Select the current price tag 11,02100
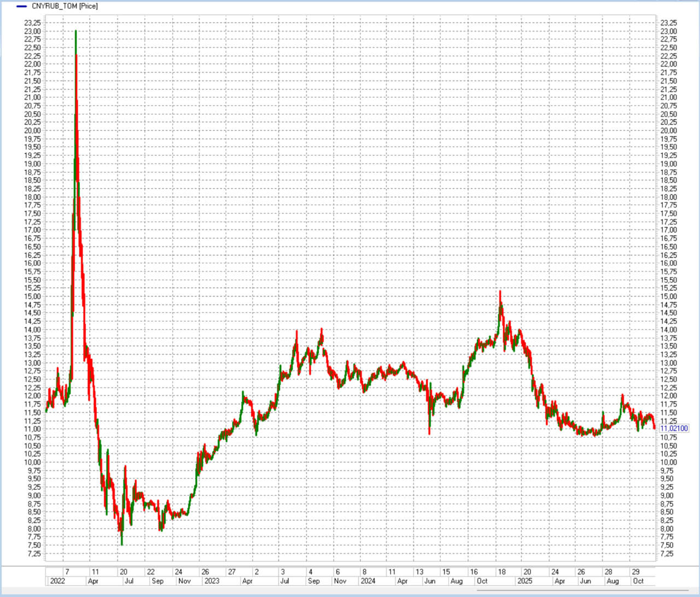Screen dimensions: 700x597 (x=674, y=428)
